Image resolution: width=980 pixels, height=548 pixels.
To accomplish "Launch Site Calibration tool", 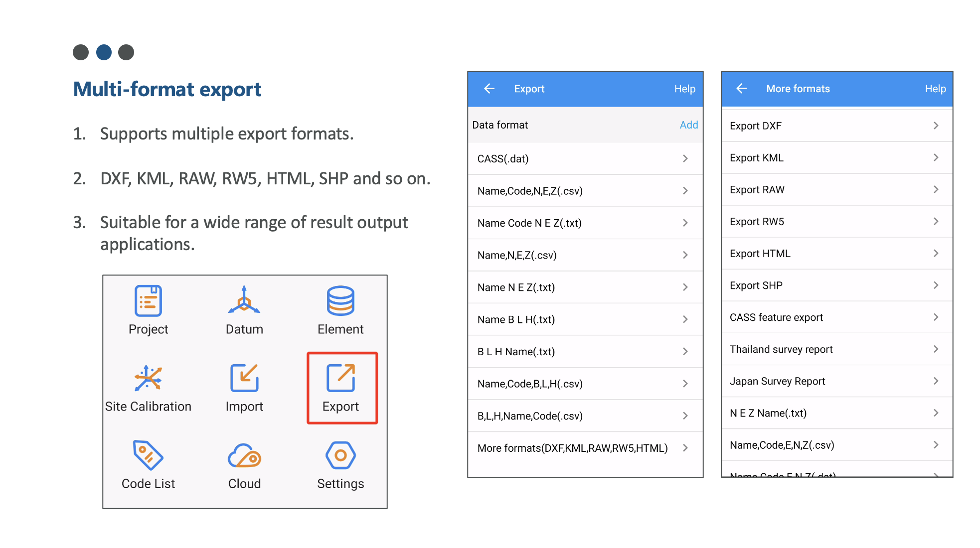I will 148,378.
